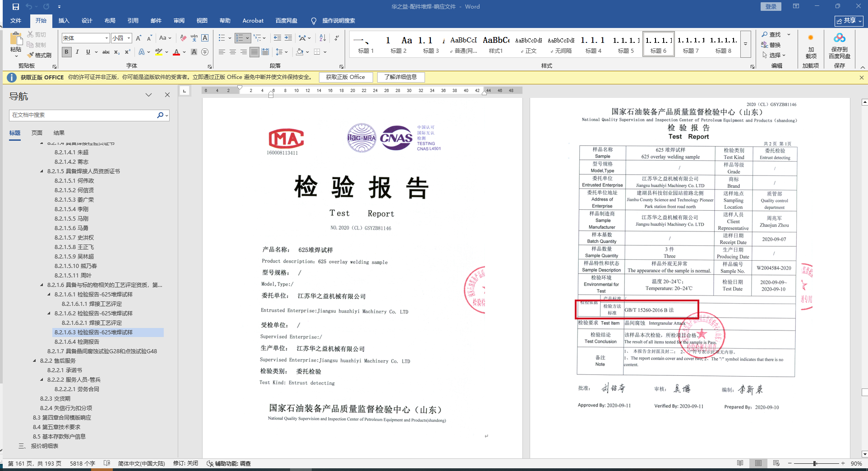Toggle Italic formatting
The image size is (868, 471).
tap(78, 52)
